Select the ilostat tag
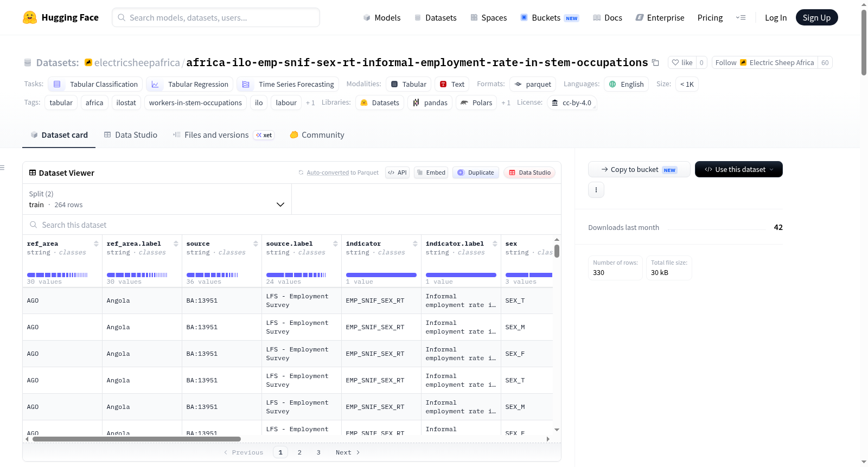868x467 pixels. coord(126,103)
